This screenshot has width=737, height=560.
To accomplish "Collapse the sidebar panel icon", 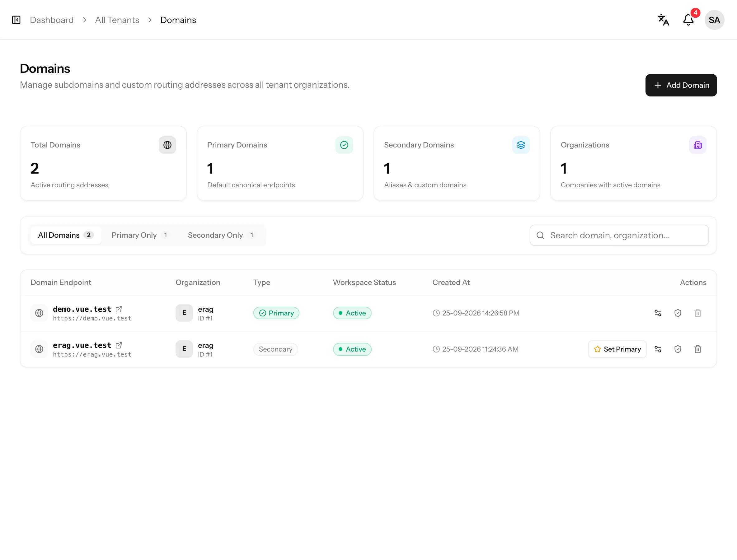I will tap(16, 20).
